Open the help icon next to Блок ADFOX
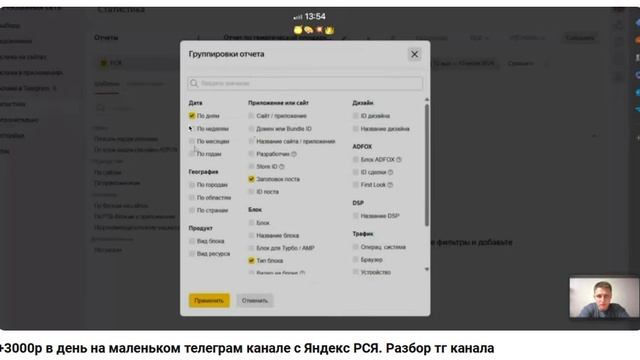The image size is (640, 360). [x=399, y=160]
